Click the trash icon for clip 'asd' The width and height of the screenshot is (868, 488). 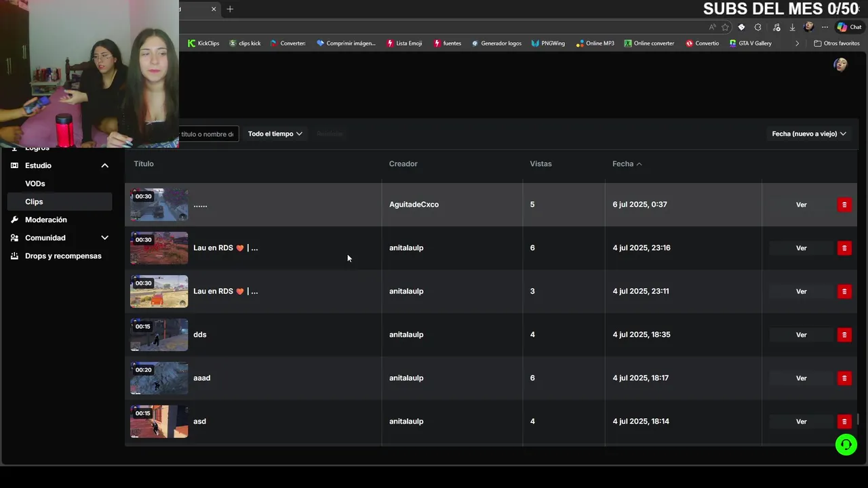coord(844,422)
